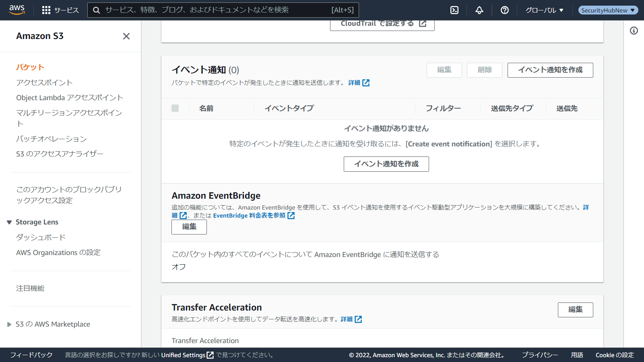Collapse the Storage Lens section

click(9, 222)
